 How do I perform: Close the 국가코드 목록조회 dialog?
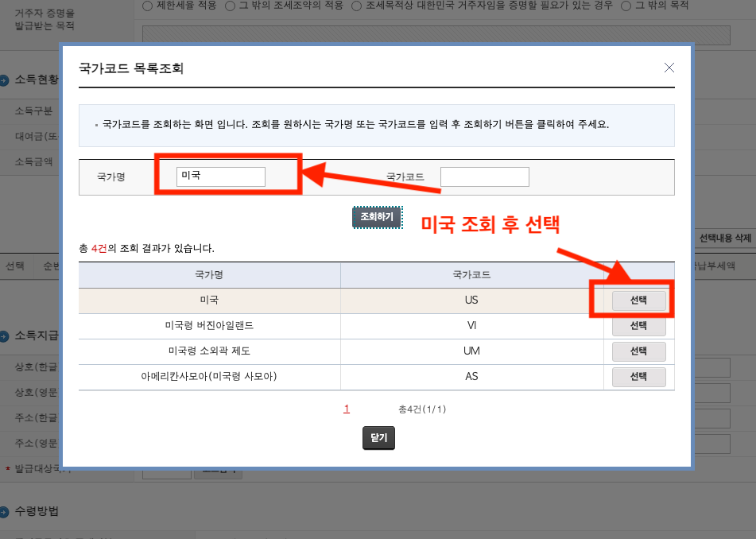[669, 68]
